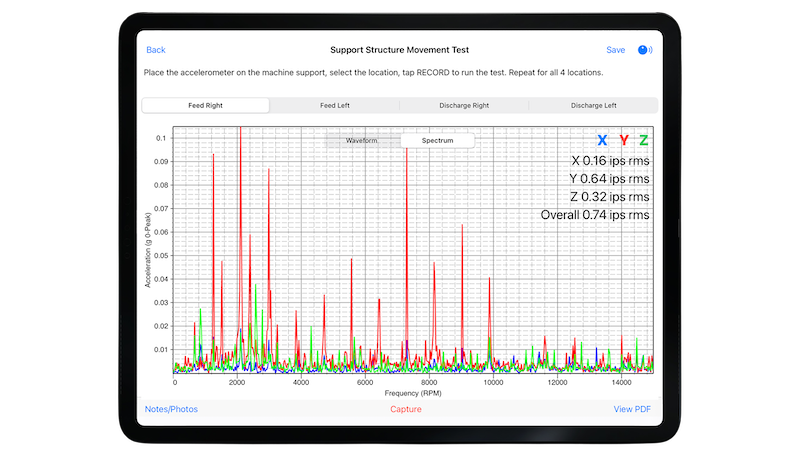Show the Waveform view
The height and width of the screenshot is (457, 800).
(x=362, y=140)
